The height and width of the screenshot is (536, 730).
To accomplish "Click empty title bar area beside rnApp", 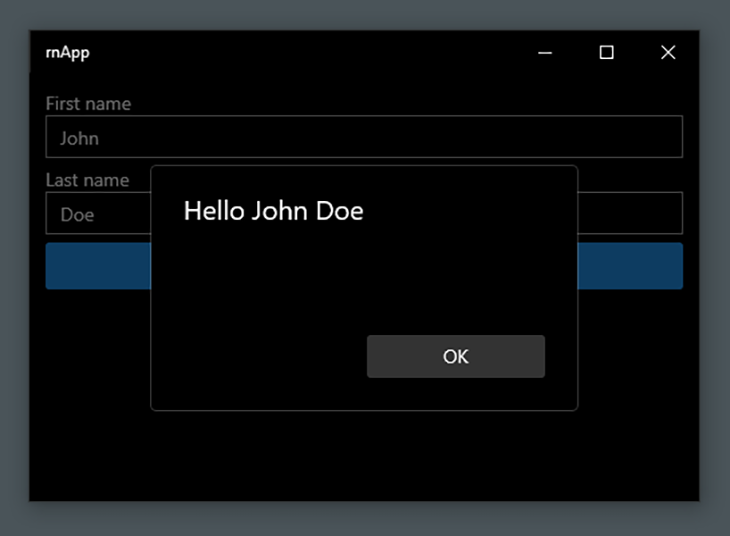I will click(300, 53).
